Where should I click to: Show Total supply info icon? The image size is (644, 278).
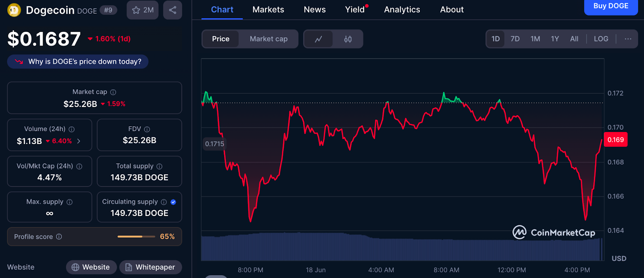coord(159,166)
